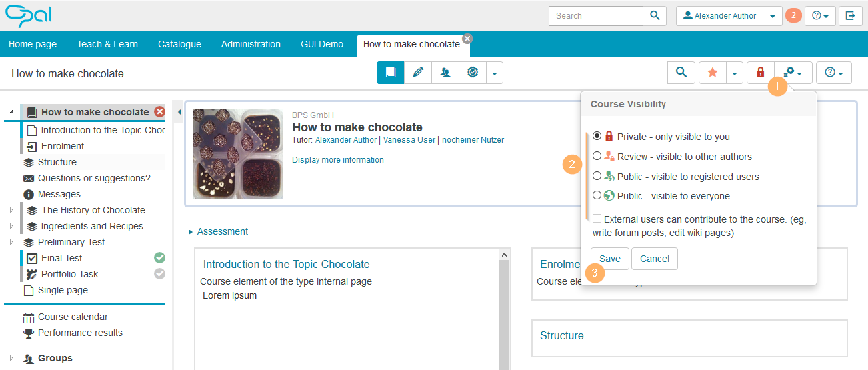This screenshot has height=370, width=868.
Task: Click the course view book icon
Action: (391, 73)
